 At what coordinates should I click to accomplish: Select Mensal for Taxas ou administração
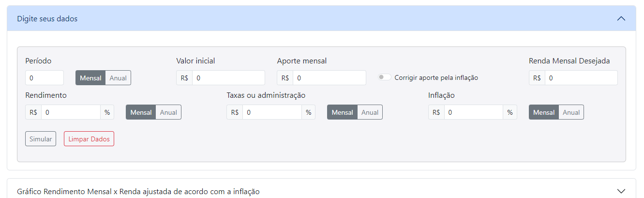pyautogui.click(x=342, y=112)
